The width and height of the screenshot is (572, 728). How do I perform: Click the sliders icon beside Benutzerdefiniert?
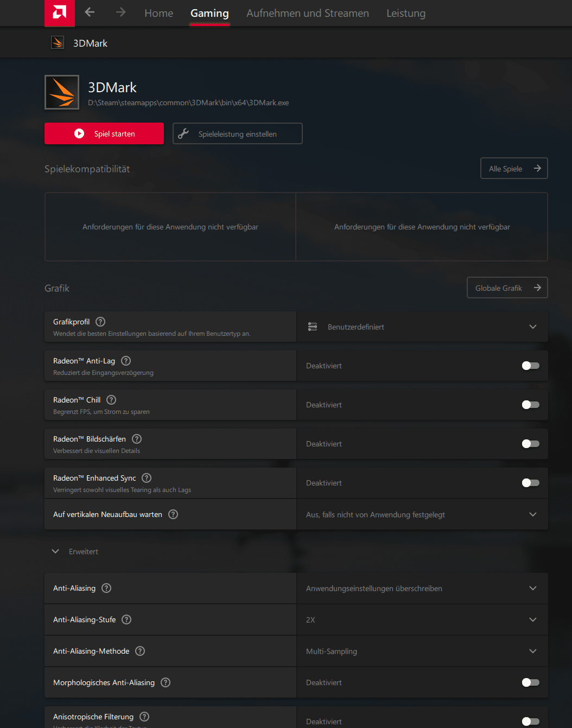click(313, 327)
